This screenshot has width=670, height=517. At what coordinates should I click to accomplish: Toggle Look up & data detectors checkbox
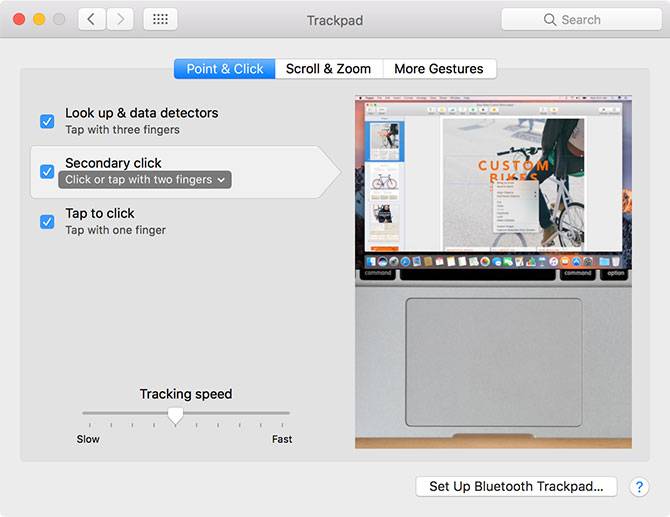(x=47, y=121)
